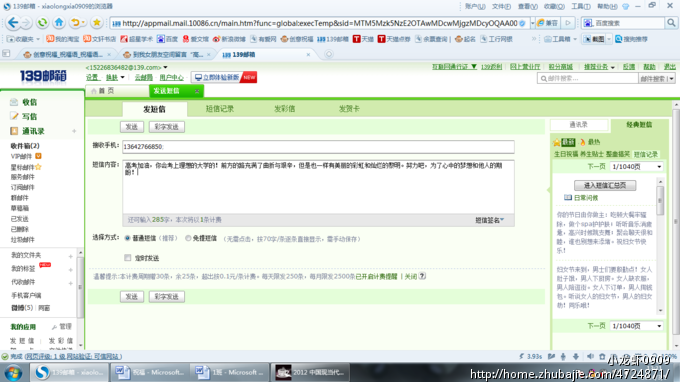Click the 邮件搜索 search input
The image size is (680, 382).
tap(588, 78)
